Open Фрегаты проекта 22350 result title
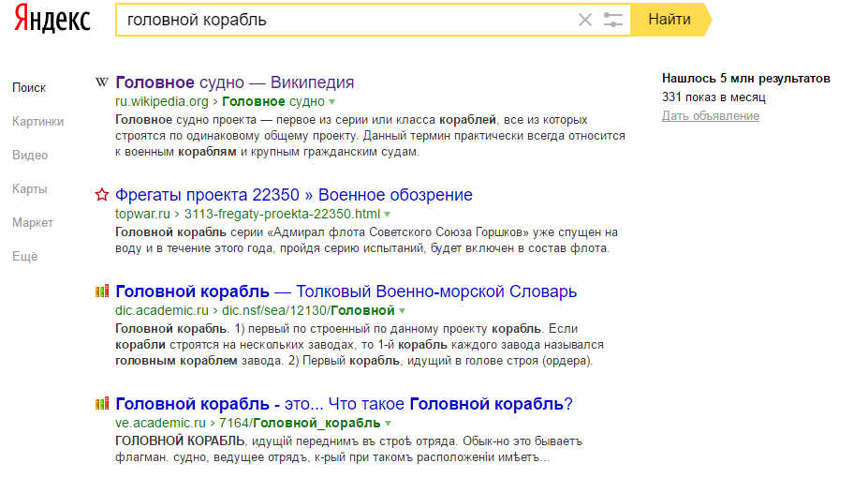Viewport: 868px width, 478px height. click(294, 195)
